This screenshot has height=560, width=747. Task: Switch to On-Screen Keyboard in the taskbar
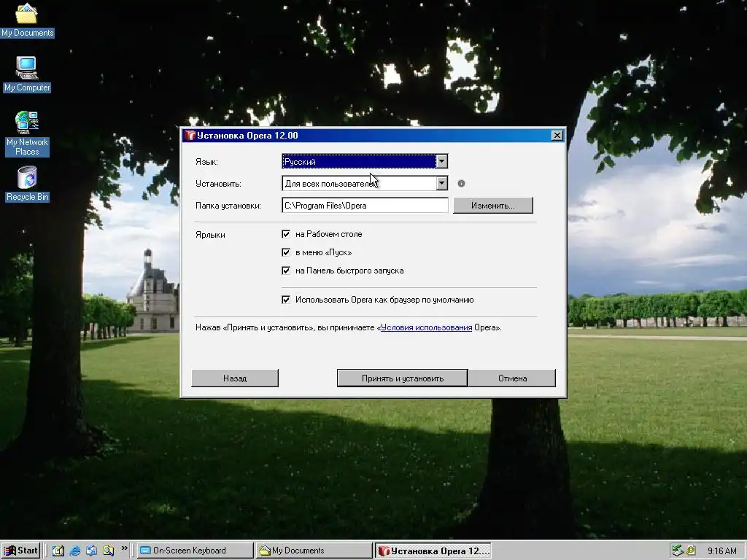[x=196, y=551]
